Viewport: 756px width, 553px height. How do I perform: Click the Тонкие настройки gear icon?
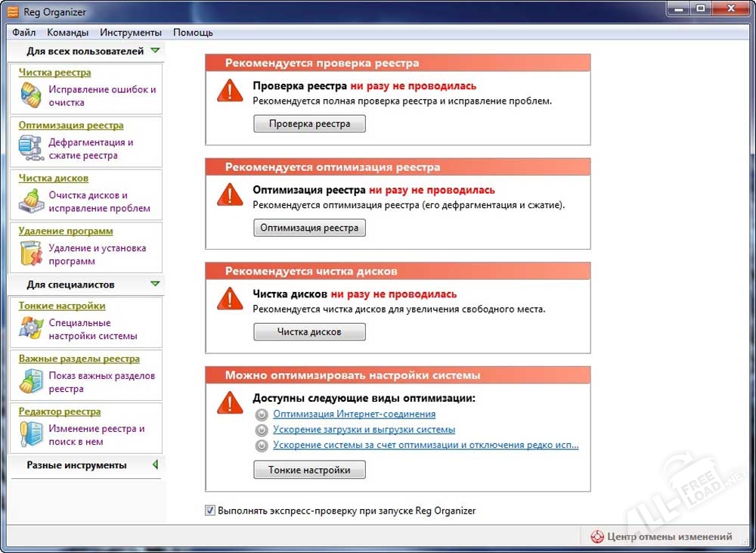[30, 329]
